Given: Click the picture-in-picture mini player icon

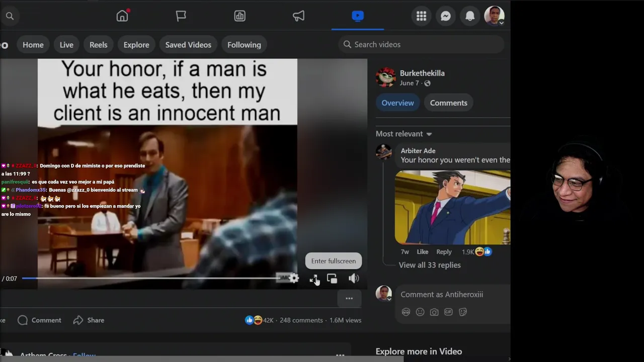Looking at the screenshot, I should tap(332, 279).
